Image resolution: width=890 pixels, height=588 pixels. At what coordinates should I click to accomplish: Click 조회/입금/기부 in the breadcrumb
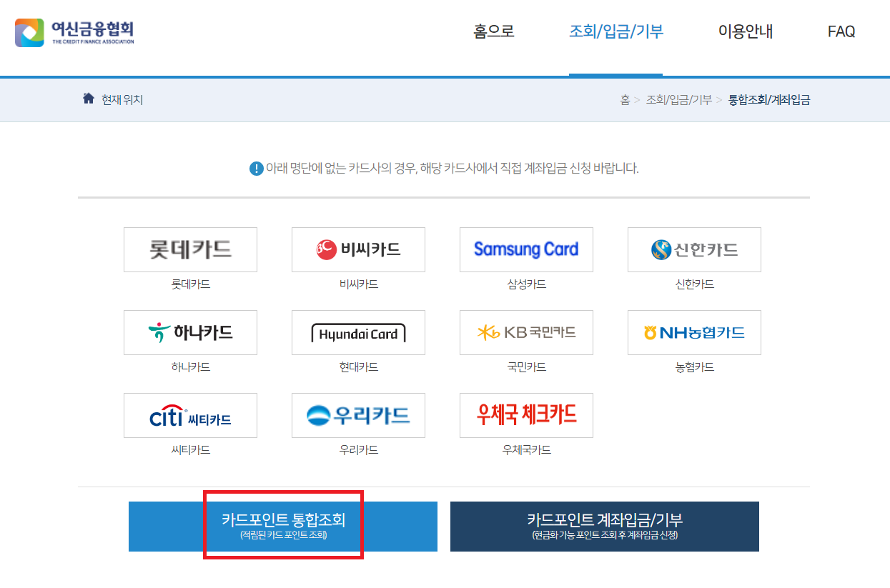coord(678,100)
